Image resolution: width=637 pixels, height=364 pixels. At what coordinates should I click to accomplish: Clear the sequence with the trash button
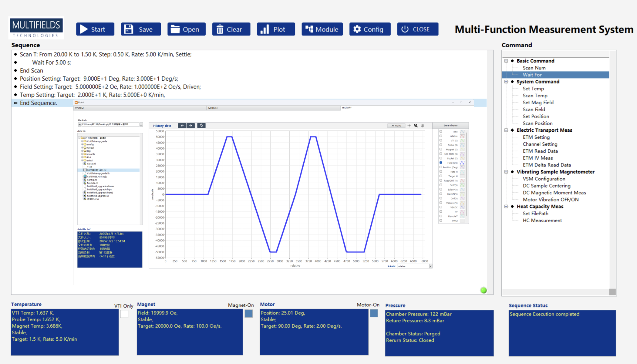click(x=231, y=29)
